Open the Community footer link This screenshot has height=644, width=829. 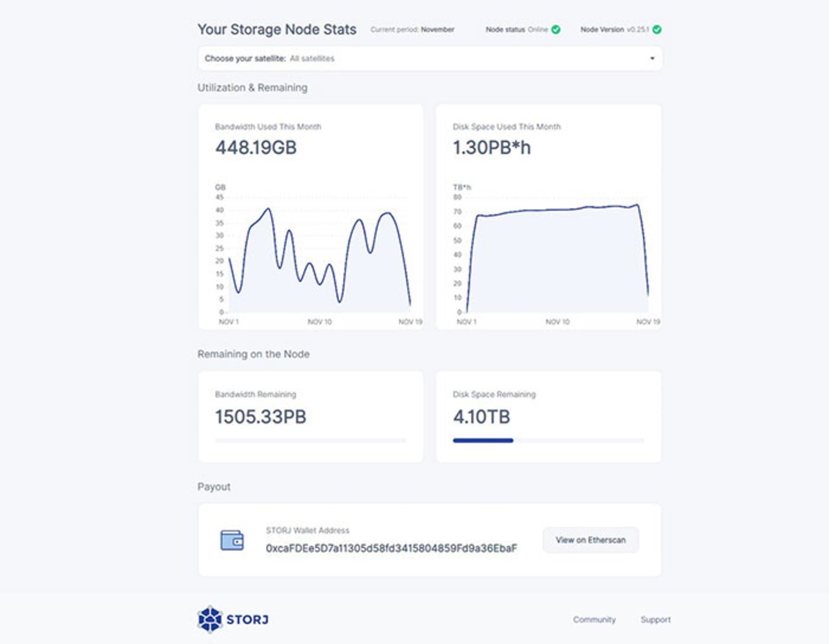pos(594,619)
